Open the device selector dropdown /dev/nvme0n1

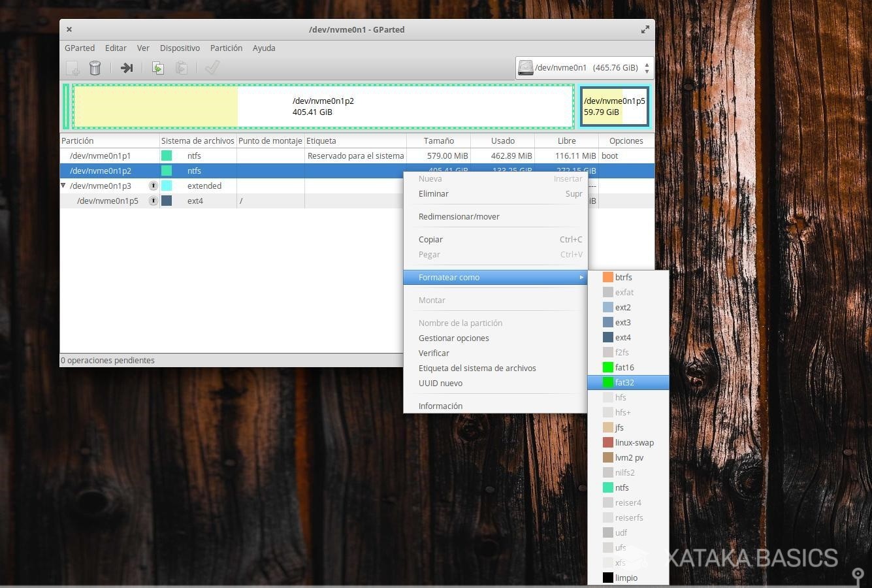click(x=584, y=68)
